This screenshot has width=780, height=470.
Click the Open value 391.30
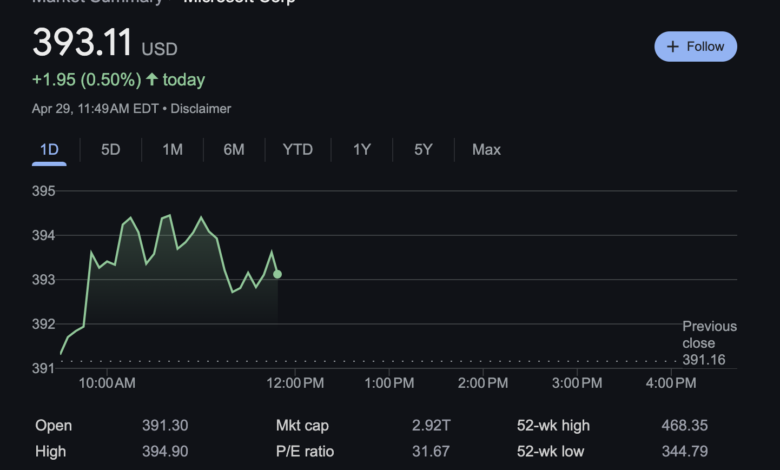click(x=165, y=426)
